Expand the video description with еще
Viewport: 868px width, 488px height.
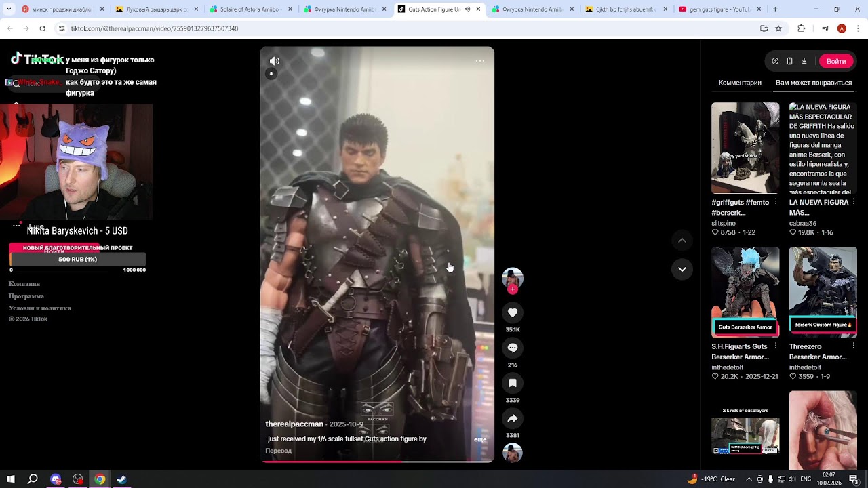(480, 439)
